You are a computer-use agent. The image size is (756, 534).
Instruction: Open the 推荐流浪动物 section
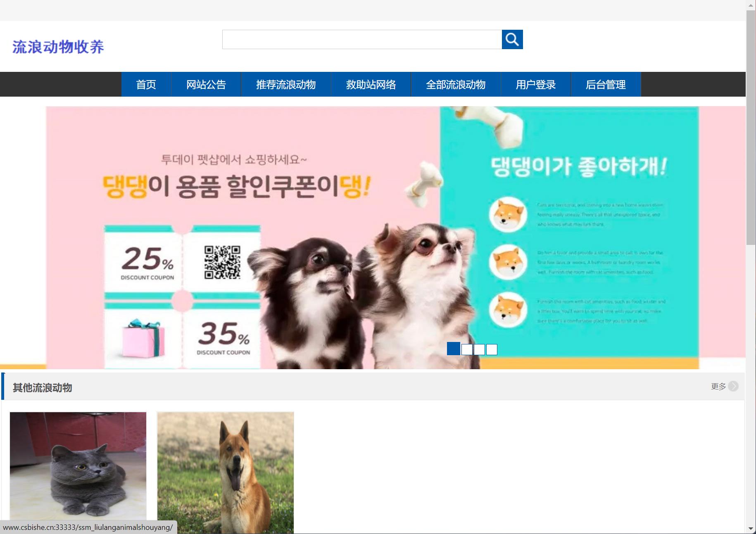[285, 84]
